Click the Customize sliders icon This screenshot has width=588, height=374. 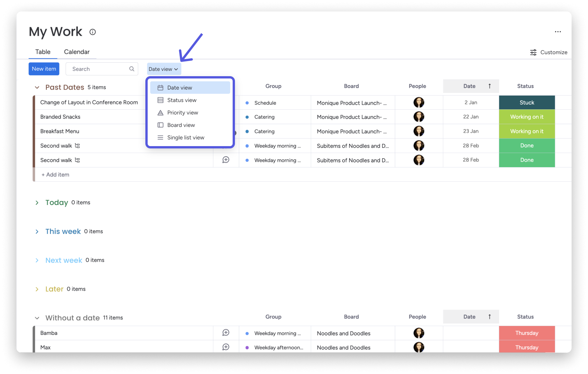pyautogui.click(x=533, y=53)
